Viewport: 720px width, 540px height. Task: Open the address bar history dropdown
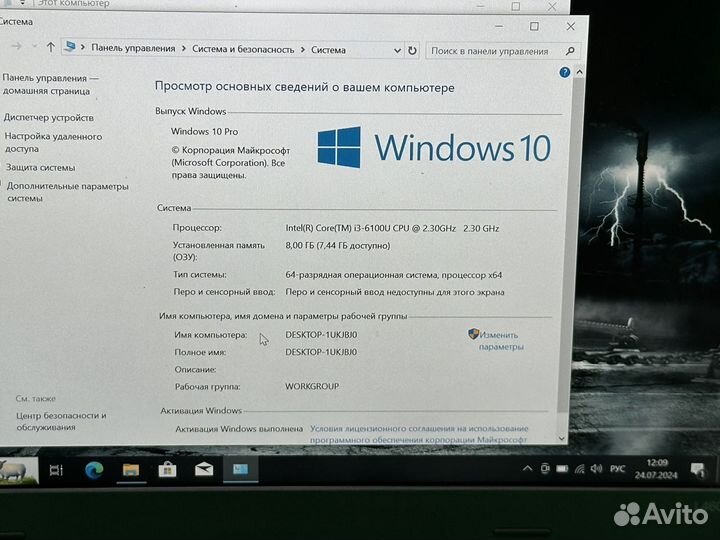point(397,51)
